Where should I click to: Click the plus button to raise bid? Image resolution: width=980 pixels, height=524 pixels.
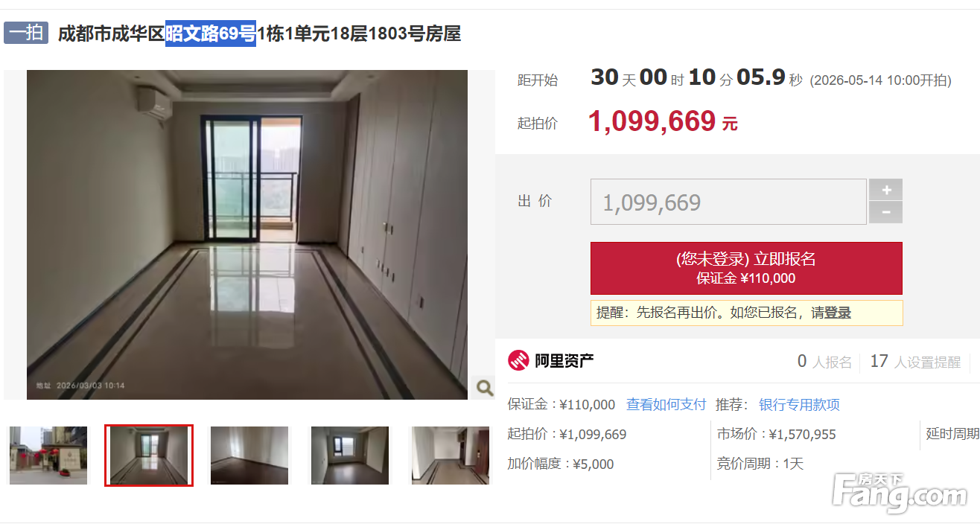(x=886, y=190)
